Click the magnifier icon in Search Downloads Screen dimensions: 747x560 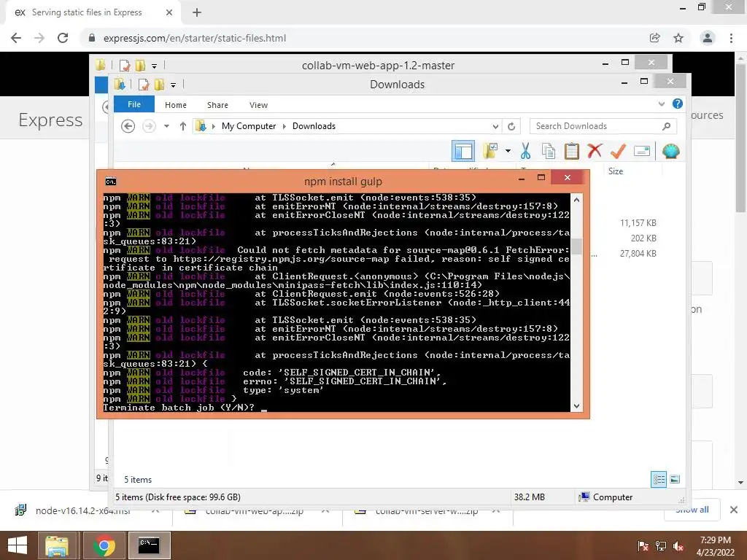667,126
